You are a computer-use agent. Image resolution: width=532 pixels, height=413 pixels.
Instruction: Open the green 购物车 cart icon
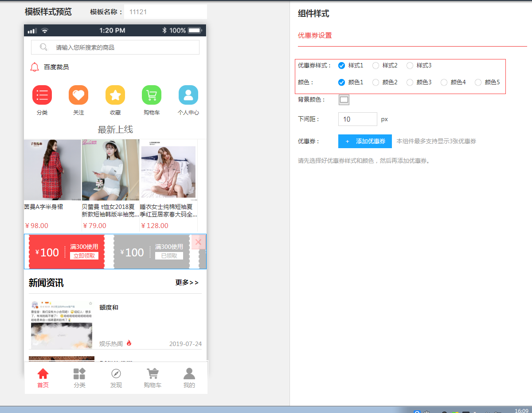pyautogui.click(x=152, y=95)
